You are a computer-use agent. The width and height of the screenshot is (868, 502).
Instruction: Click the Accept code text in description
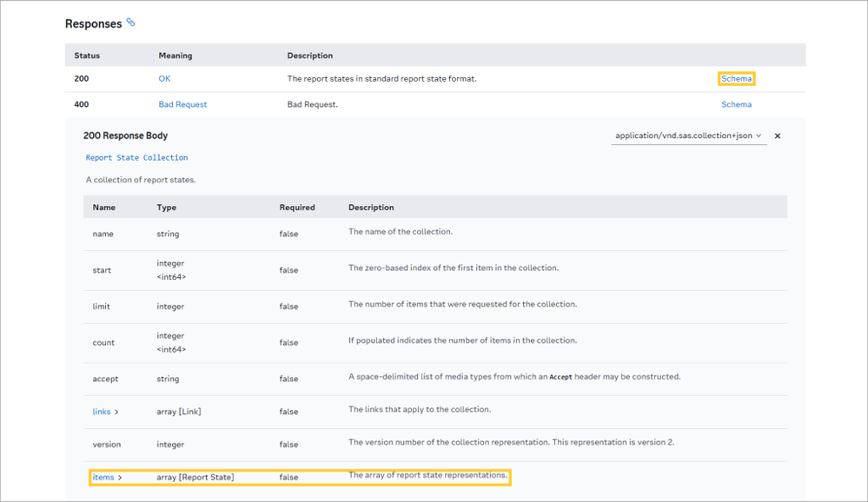click(560, 378)
